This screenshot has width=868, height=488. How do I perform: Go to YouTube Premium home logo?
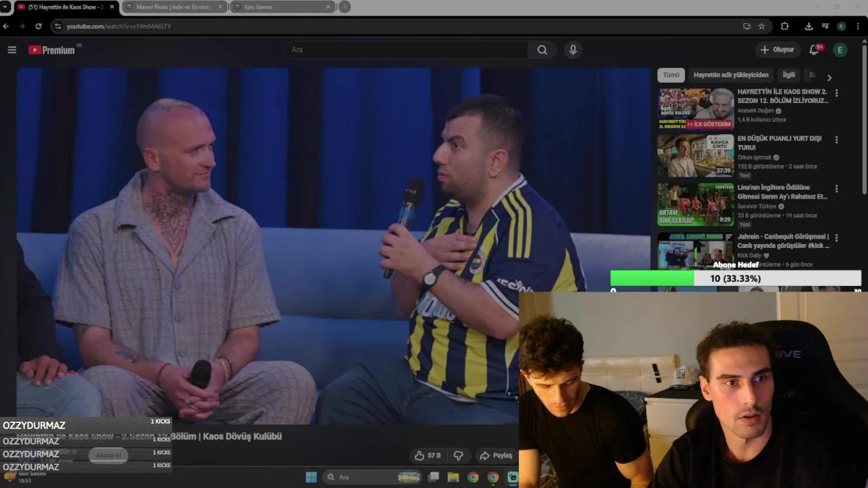tap(52, 49)
